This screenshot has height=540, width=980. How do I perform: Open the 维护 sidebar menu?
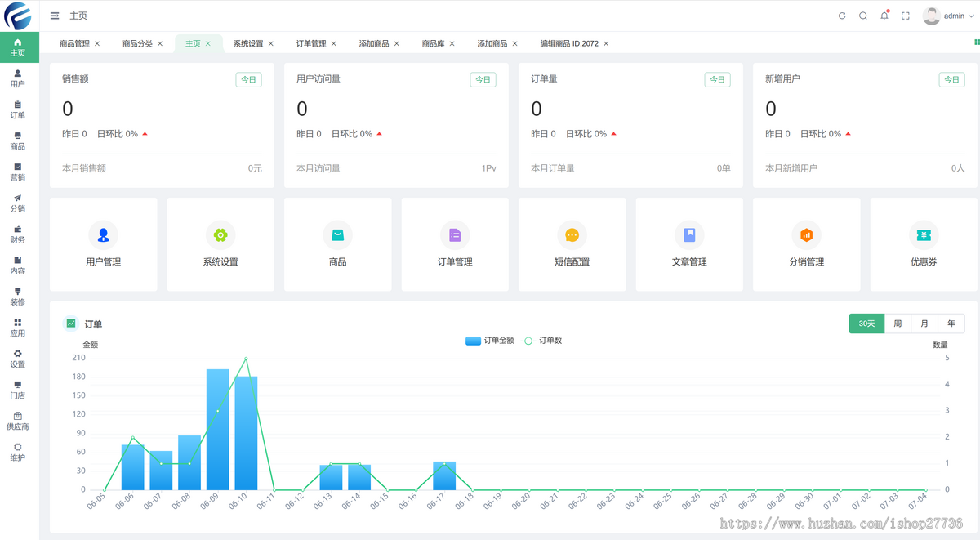pos(18,452)
